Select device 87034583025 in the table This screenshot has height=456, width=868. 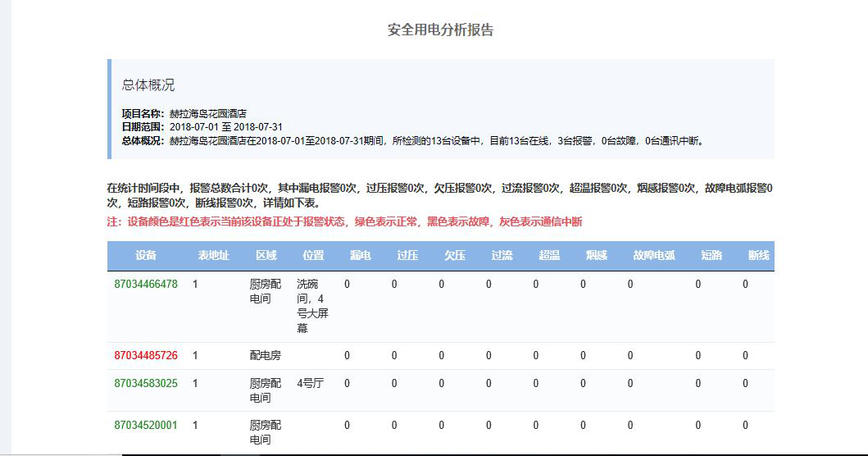(x=145, y=383)
